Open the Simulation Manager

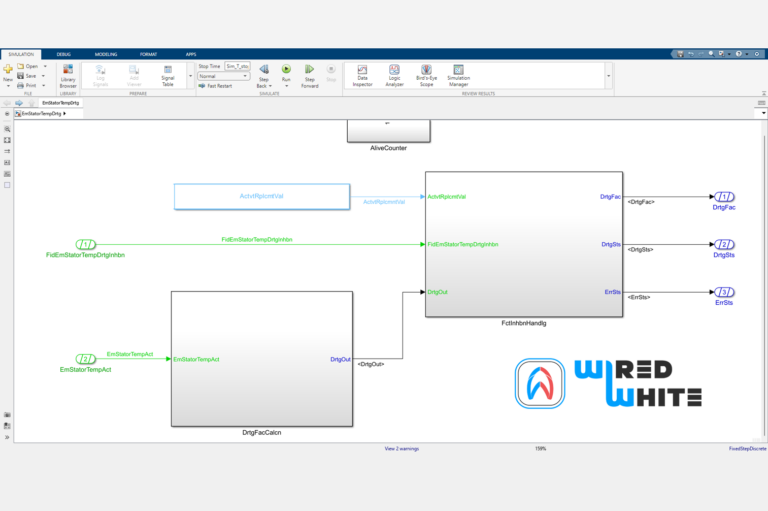pyautogui.click(x=458, y=75)
